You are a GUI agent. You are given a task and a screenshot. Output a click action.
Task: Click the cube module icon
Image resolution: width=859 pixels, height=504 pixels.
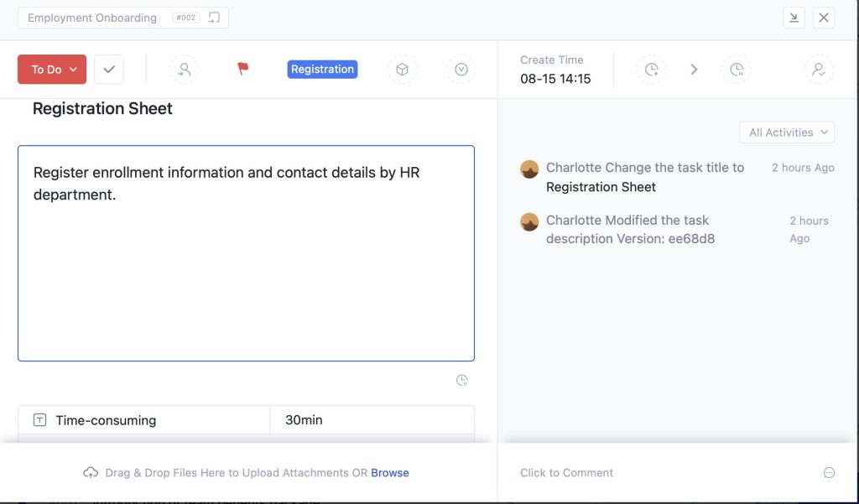pos(402,70)
